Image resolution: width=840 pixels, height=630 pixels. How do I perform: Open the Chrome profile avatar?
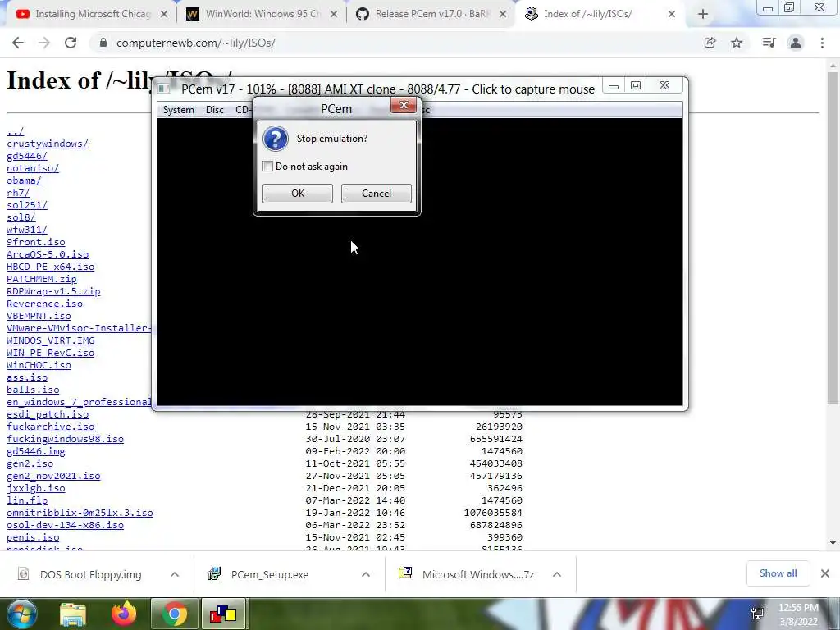tap(796, 43)
